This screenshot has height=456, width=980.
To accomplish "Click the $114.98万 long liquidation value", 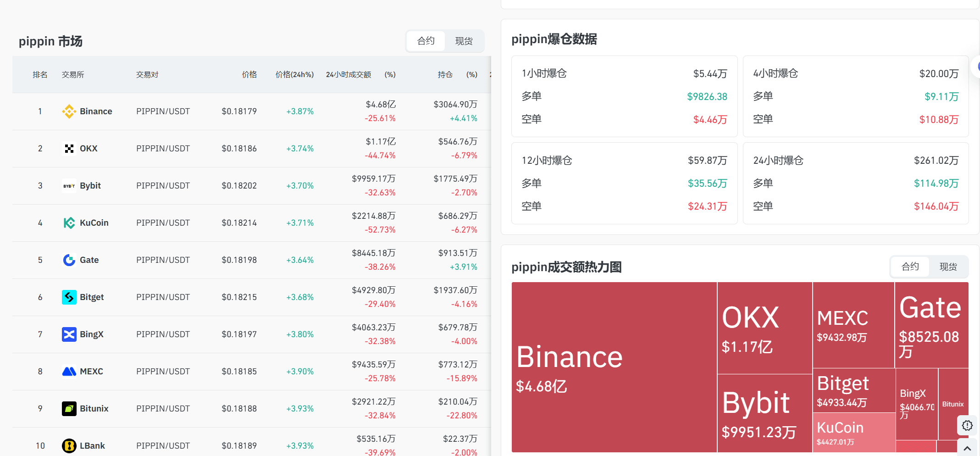I will pyautogui.click(x=936, y=184).
